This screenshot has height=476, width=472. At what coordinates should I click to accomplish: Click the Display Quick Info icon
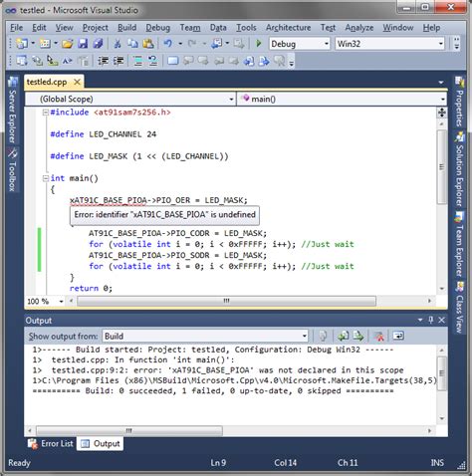point(53,61)
